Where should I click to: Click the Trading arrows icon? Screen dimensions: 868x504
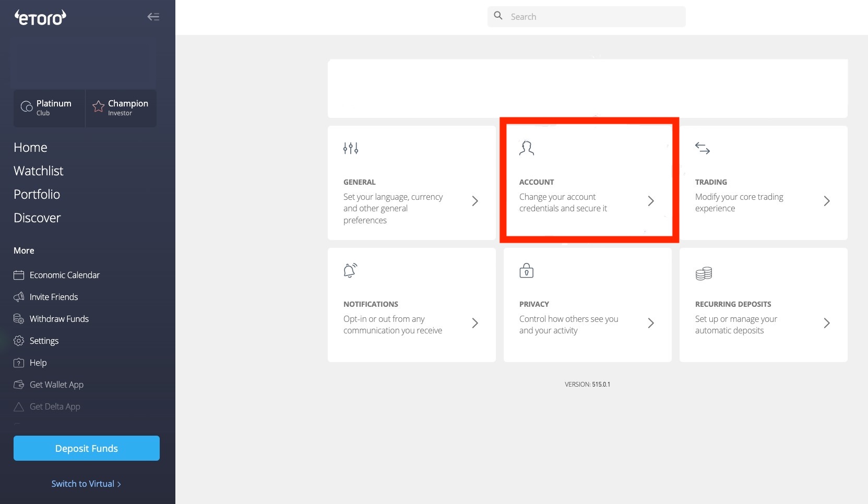click(x=703, y=148)
